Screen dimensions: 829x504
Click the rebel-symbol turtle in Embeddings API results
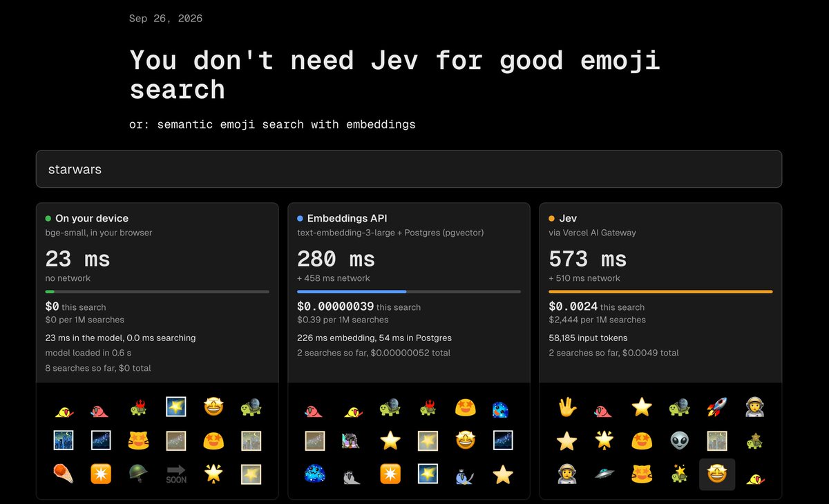pos(428,407)
